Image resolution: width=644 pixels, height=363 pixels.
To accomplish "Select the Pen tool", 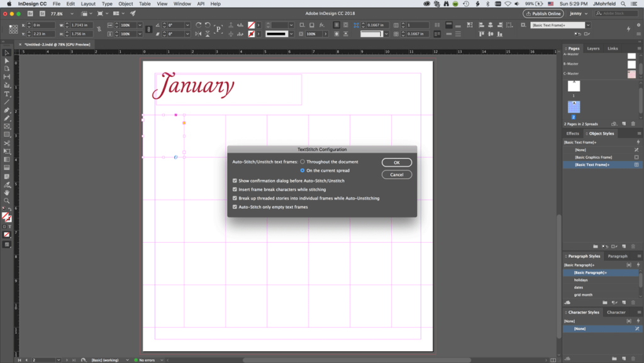I will [7, 110].
